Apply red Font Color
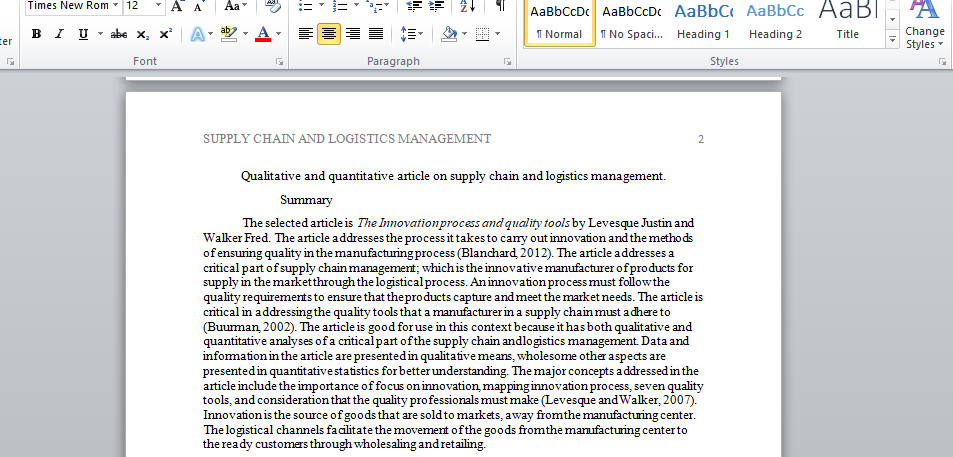The height and width of the screenshot is (457, 953). 263,35
